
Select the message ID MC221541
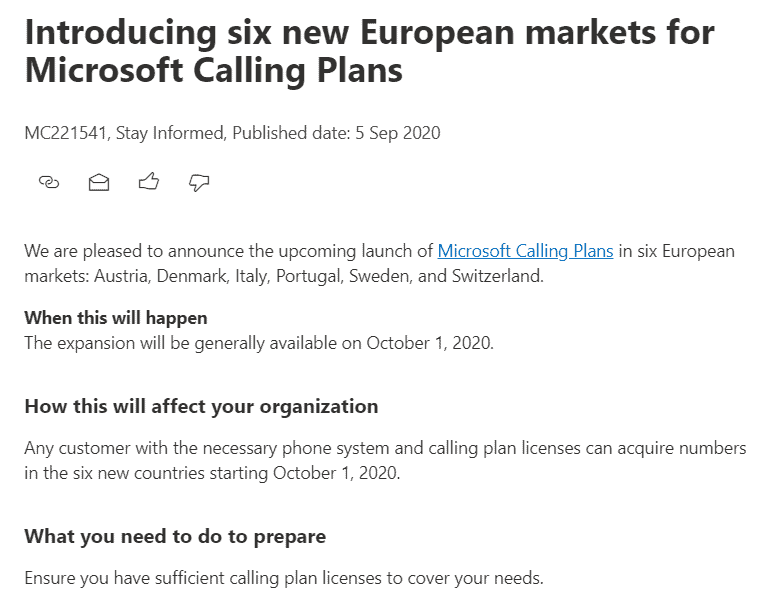tap(65, 132)
